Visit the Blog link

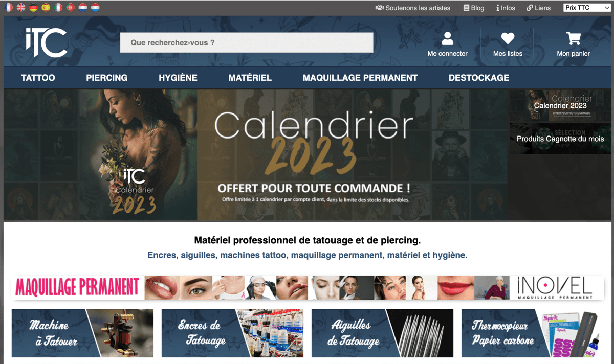point(474,8)
